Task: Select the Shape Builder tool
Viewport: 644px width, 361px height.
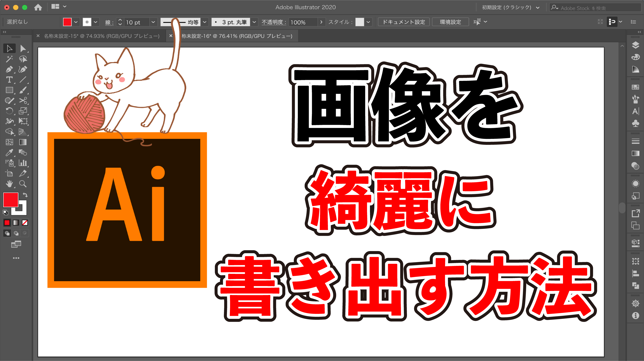Action: point(10,132)
